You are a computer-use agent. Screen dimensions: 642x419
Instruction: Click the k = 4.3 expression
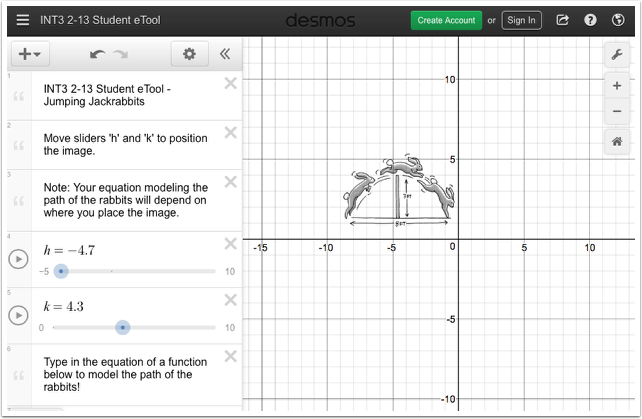[x=64, y=306]
